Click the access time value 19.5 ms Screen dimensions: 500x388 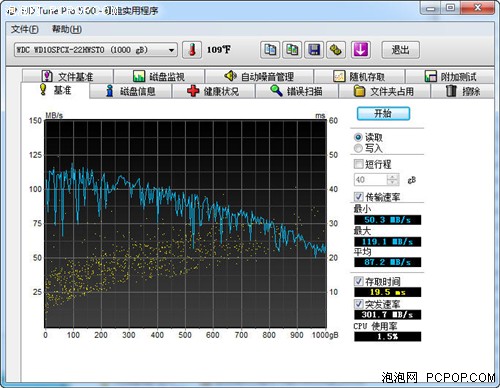(387, 292)
